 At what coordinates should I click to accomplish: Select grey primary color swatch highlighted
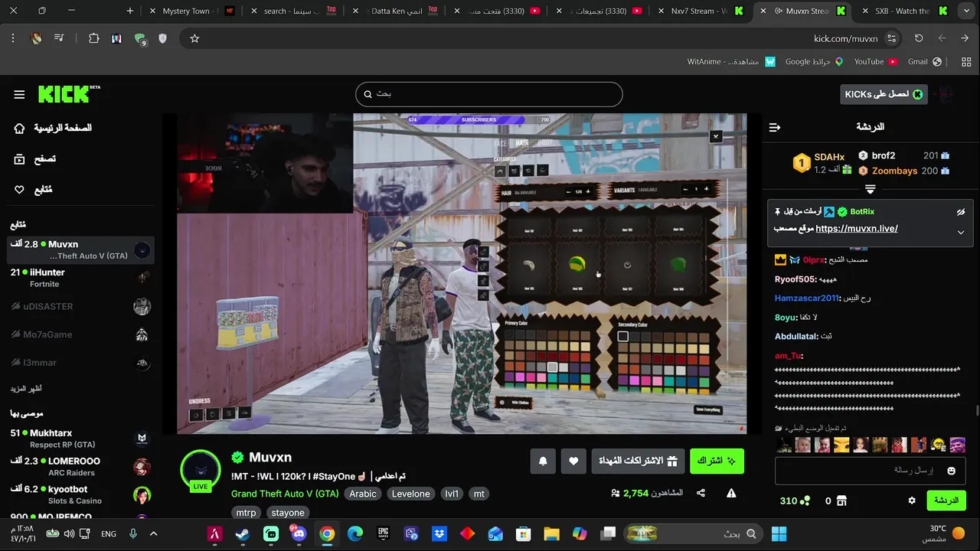(552, 367)
